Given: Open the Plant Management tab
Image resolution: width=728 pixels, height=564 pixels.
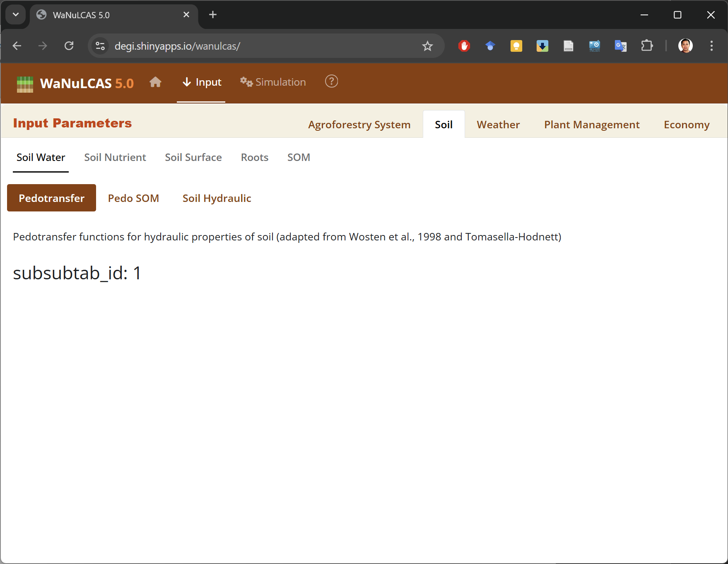Looking at the screenshot, I should coord(591,125).
